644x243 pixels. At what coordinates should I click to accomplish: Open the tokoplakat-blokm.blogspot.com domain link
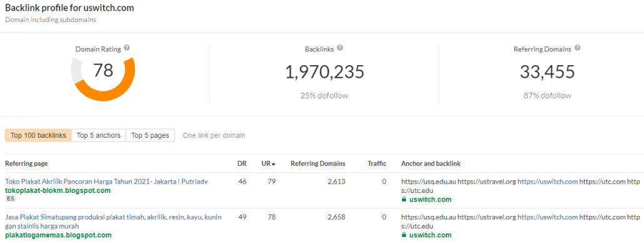(x=58, y=190)
